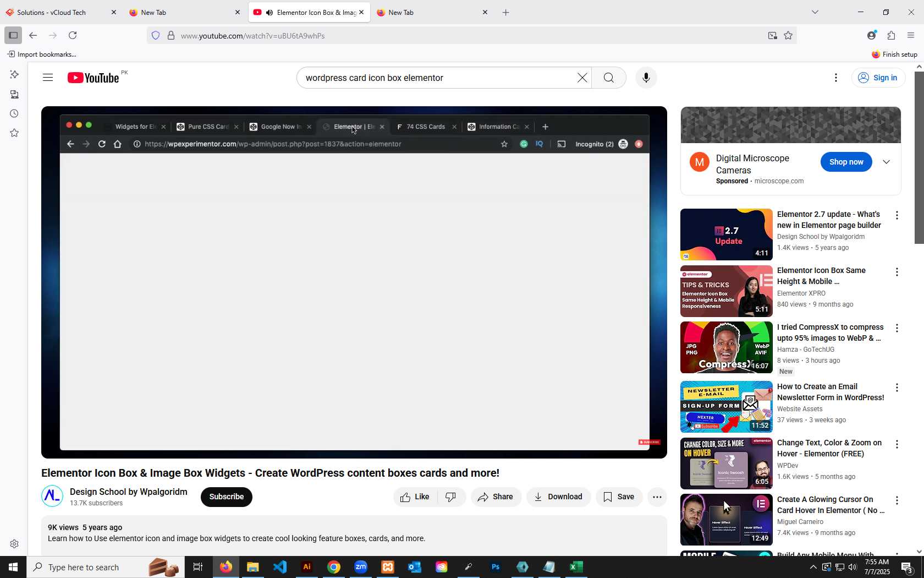Click the Sign in button
Viewport: 924px width, 578px height.
click(x=878, y=78)
